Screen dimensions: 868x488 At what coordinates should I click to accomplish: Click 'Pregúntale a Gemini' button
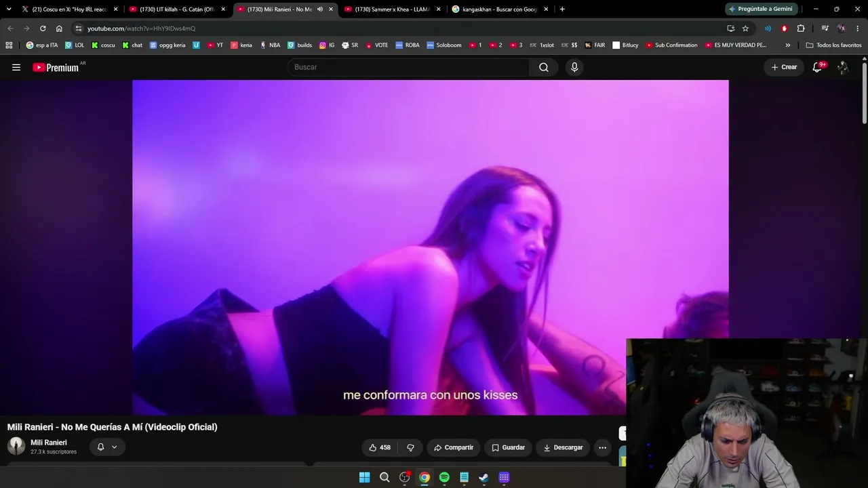tap(760, 9)
